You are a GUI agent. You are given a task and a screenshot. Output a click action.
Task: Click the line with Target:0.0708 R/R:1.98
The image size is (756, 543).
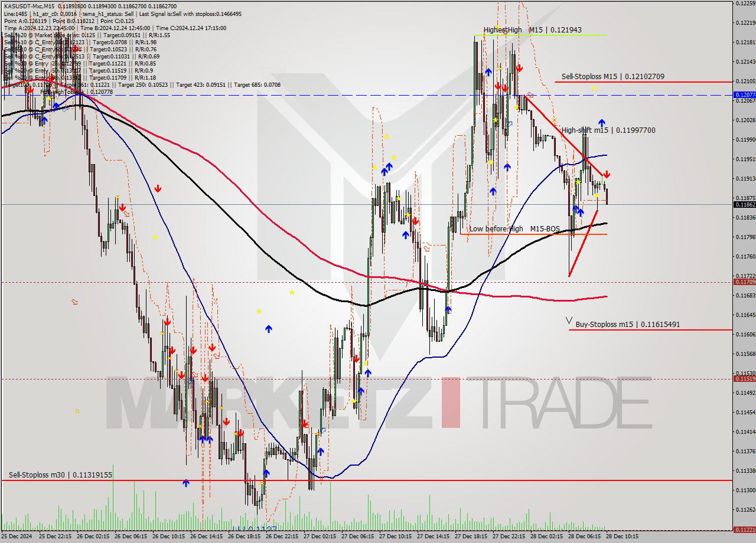[x=80, y=42]
